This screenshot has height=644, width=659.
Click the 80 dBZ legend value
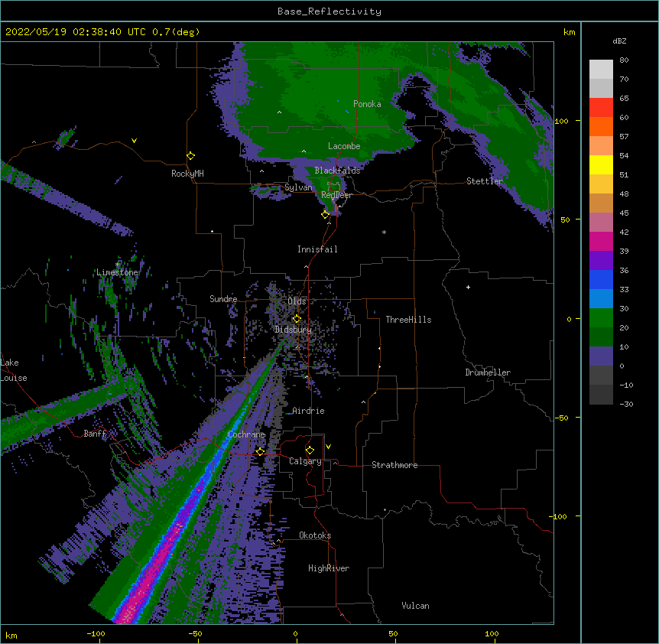pos(624,60)
